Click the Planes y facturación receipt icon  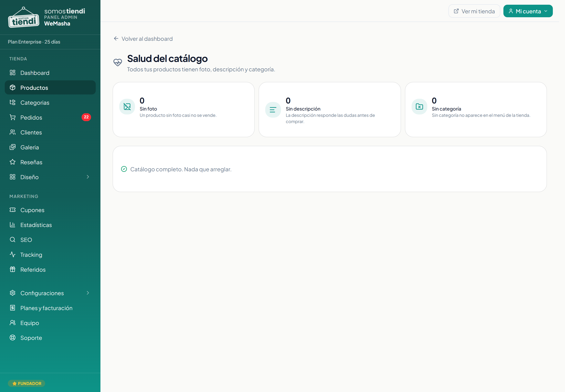pyautogui.click(x=13, y=308)
